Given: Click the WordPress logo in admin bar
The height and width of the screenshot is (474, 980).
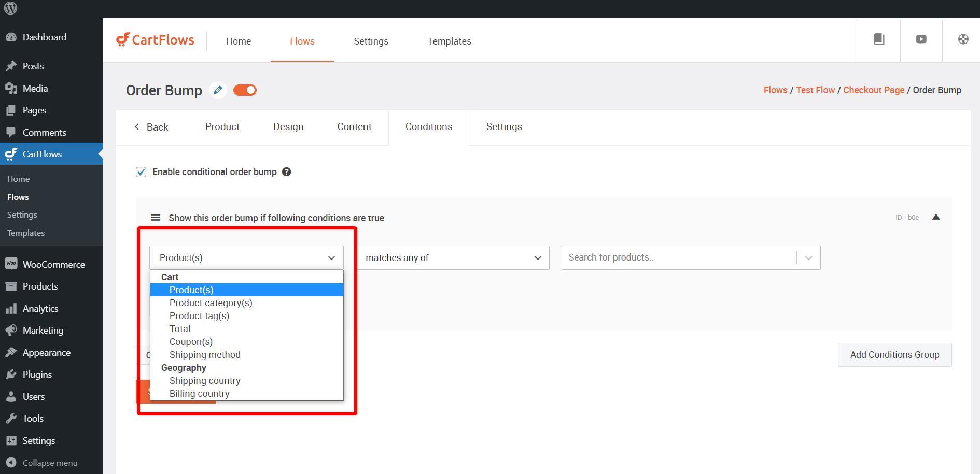Looking at the screenshot, I should 10,8.
